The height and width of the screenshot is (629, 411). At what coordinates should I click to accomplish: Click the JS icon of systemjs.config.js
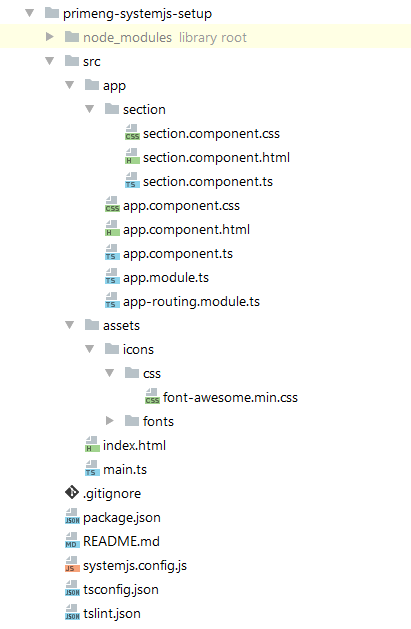72,565
